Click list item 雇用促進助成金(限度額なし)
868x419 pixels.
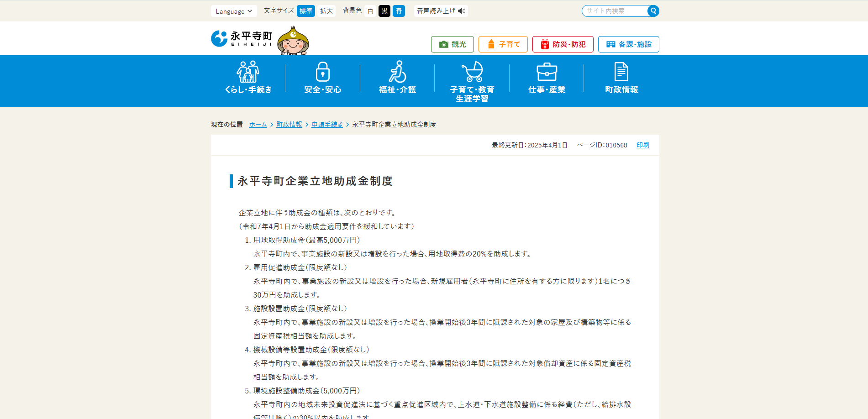300,267
